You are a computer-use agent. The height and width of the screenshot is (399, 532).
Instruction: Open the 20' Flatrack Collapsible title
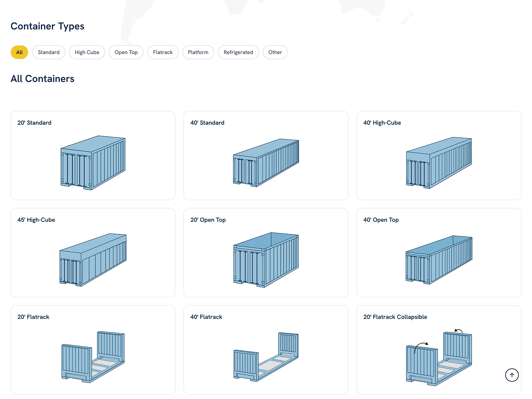395,317
